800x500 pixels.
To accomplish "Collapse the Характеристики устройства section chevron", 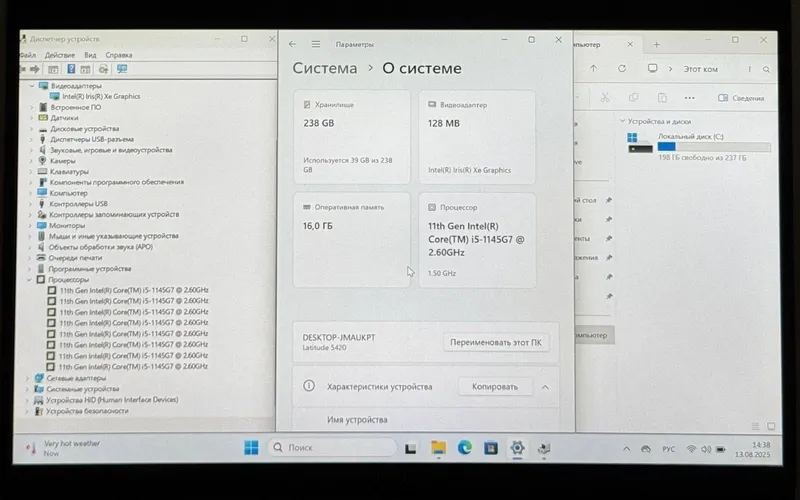I will 545,387.
